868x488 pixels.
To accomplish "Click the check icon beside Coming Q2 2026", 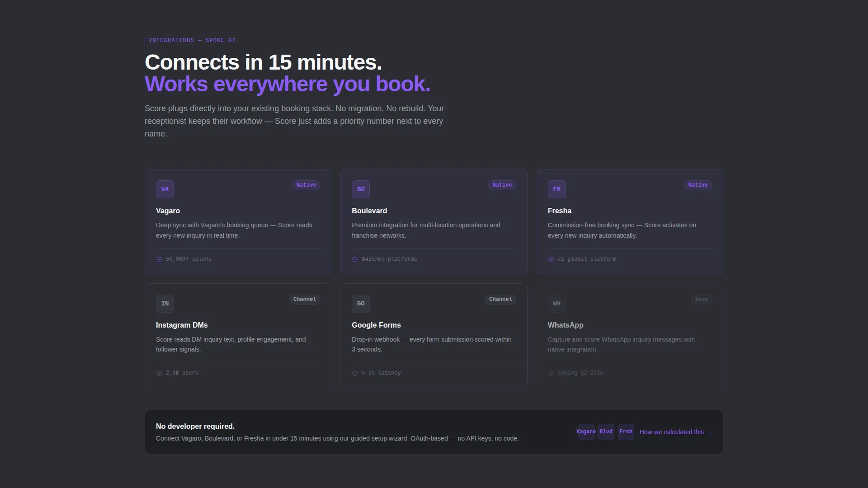I will click(x=551, y=373).
